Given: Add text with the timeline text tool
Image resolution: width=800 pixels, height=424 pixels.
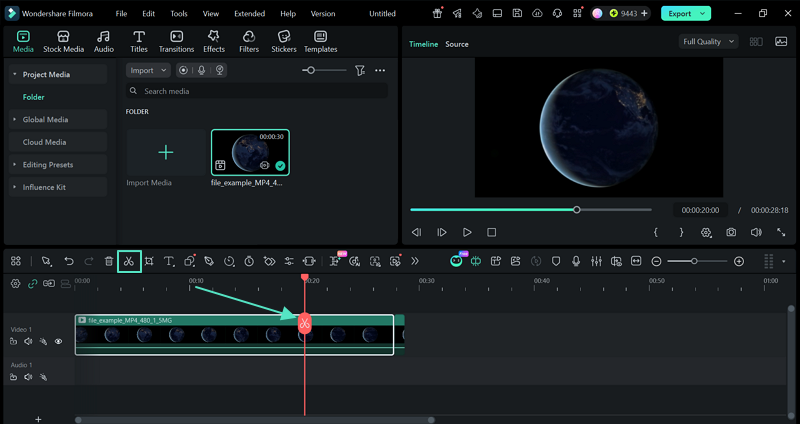Looking at the screenshot, I should (x=169, y=261).
